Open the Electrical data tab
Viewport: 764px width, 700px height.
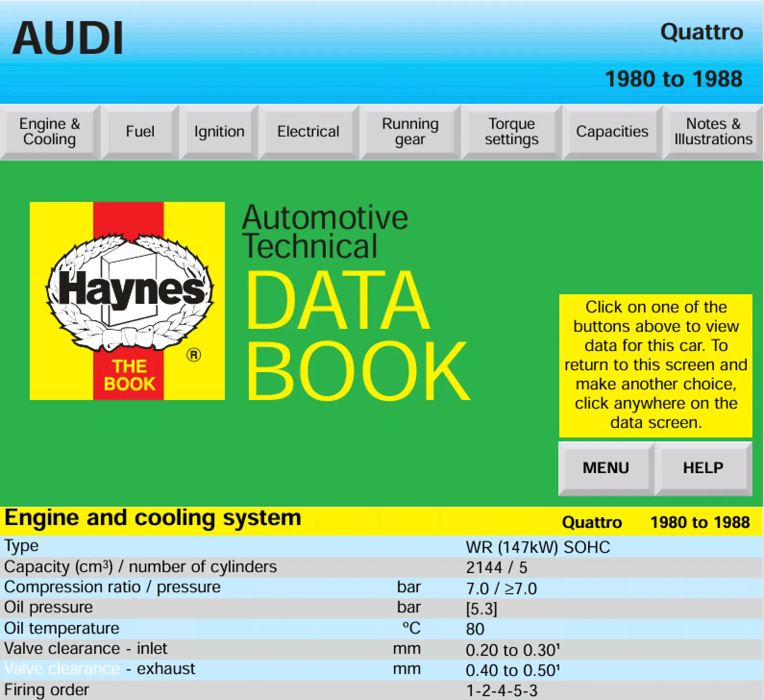308,132
